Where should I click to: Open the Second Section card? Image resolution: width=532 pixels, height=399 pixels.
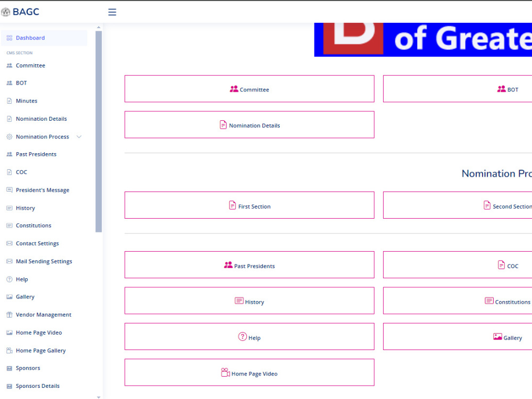click(x=458, y=205)
